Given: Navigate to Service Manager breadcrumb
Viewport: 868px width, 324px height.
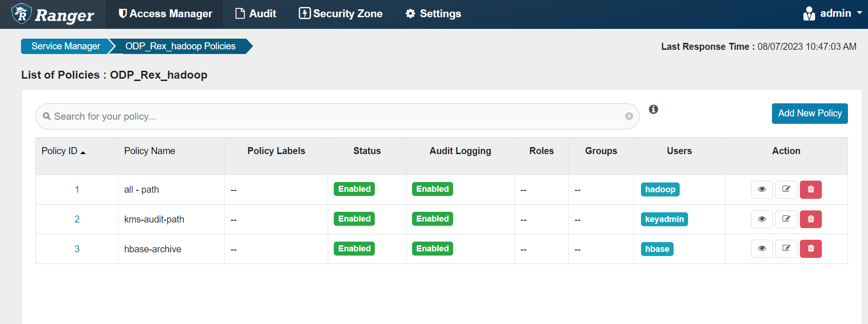Looking at the screenshot, I should click(65, 46).
